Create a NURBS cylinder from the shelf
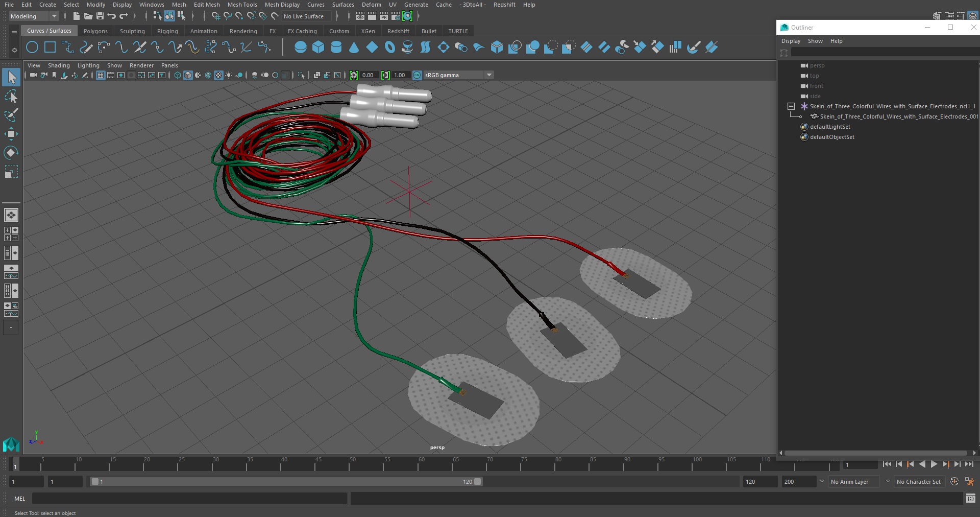Screen dimensions: 980x517 336,48
